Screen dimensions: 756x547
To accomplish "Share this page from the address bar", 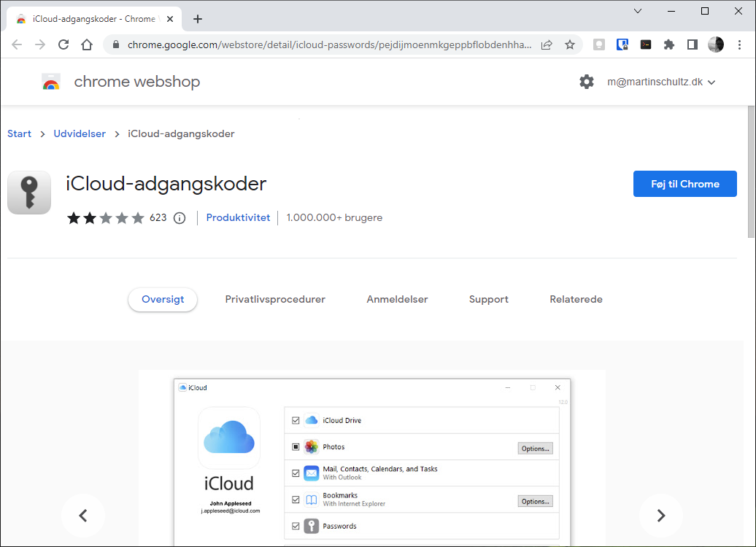I will point(547,44).
